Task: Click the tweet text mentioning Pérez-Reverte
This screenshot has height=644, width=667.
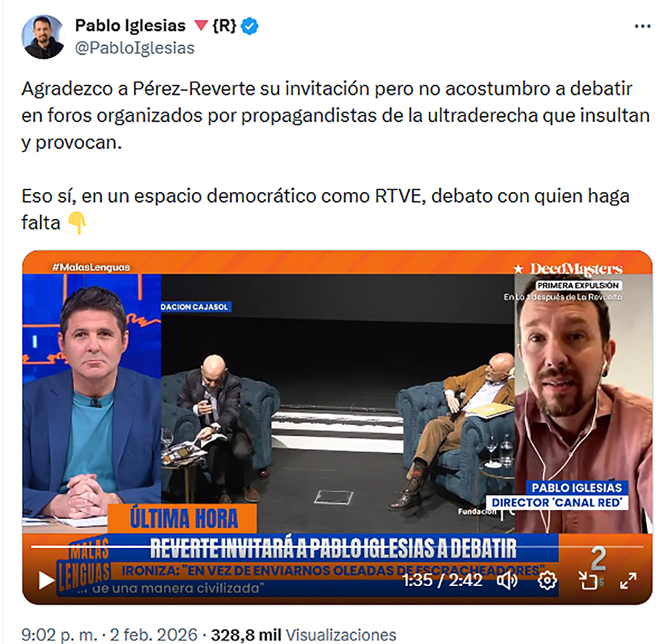Action: point(336,115)
